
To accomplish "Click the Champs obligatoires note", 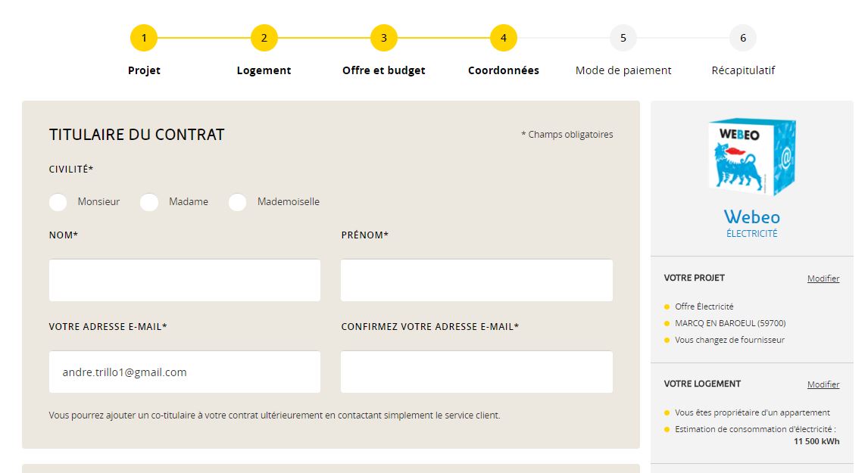I will (567, 135).
